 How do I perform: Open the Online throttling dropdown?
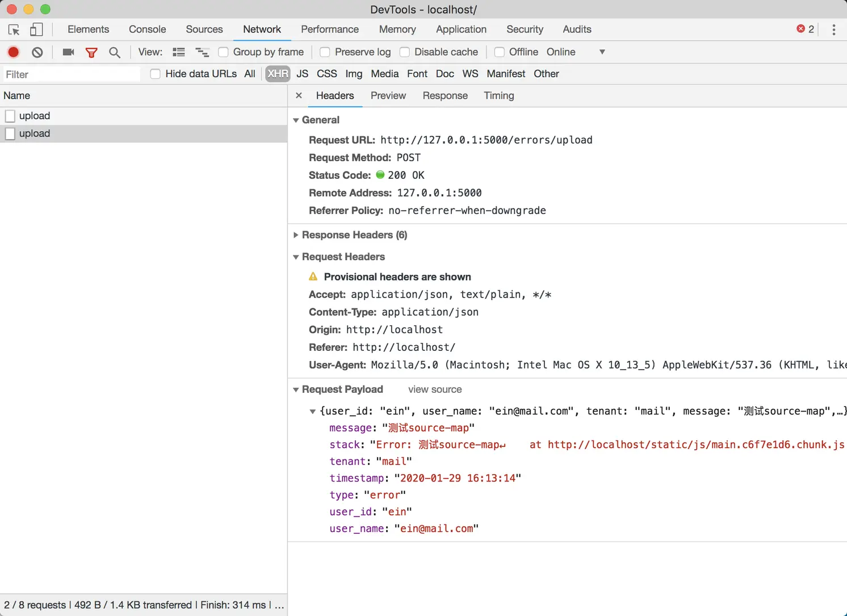coord(576,52)
